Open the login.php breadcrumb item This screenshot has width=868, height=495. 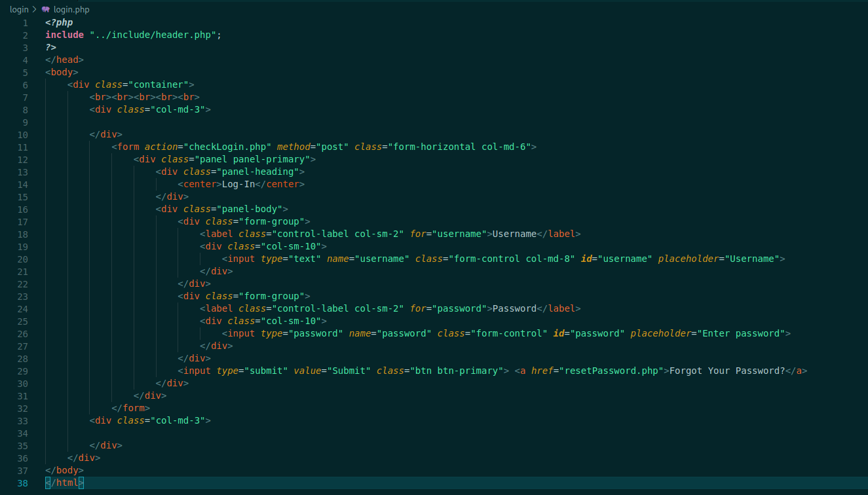(71, 10)
